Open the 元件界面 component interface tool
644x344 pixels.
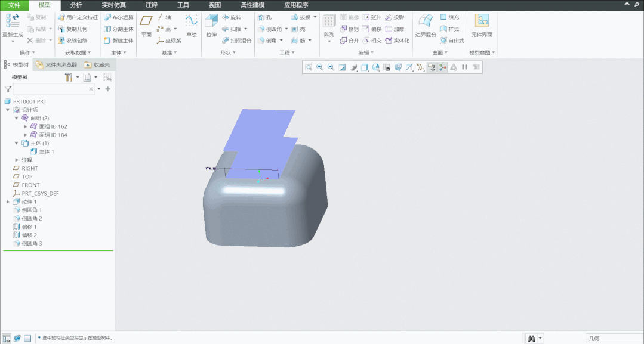click(482, 26)
